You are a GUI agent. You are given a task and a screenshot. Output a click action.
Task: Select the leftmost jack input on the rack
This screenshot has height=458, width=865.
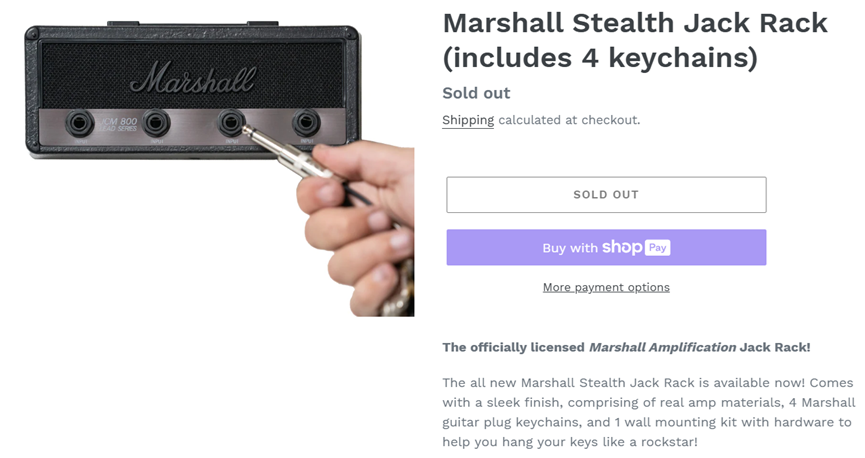(x=80, y=124)
